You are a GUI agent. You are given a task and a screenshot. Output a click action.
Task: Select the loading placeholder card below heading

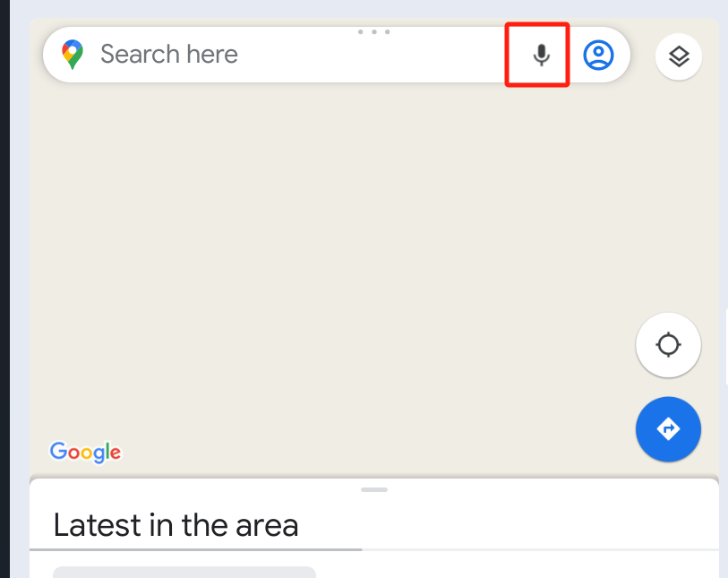tap(184, 572)
